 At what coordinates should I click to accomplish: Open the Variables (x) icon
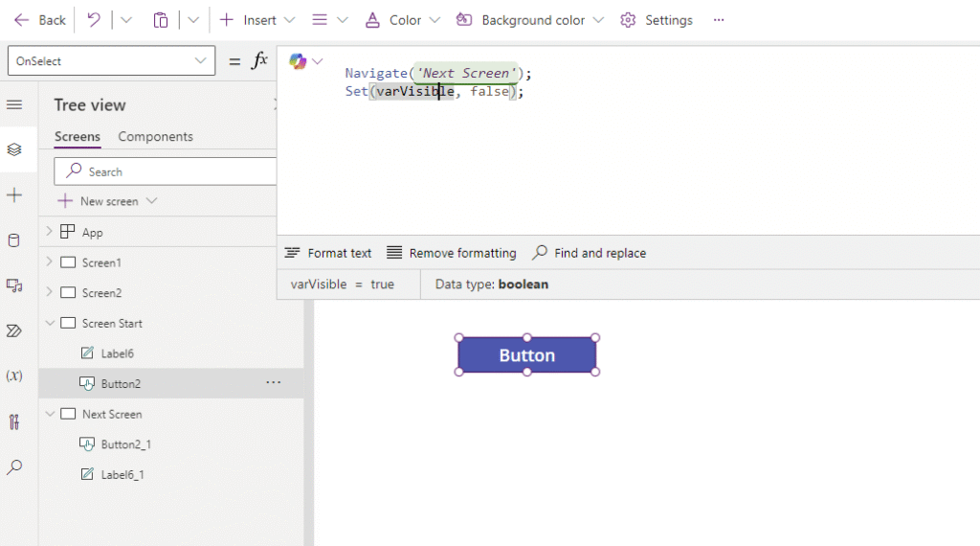click(x=14, y=375)
